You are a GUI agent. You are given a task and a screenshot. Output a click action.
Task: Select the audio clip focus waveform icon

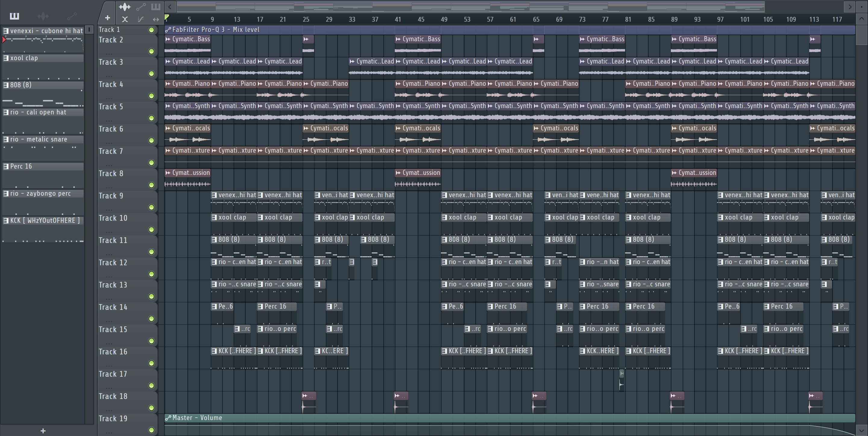pyautogui.click(x=125, y=6)
